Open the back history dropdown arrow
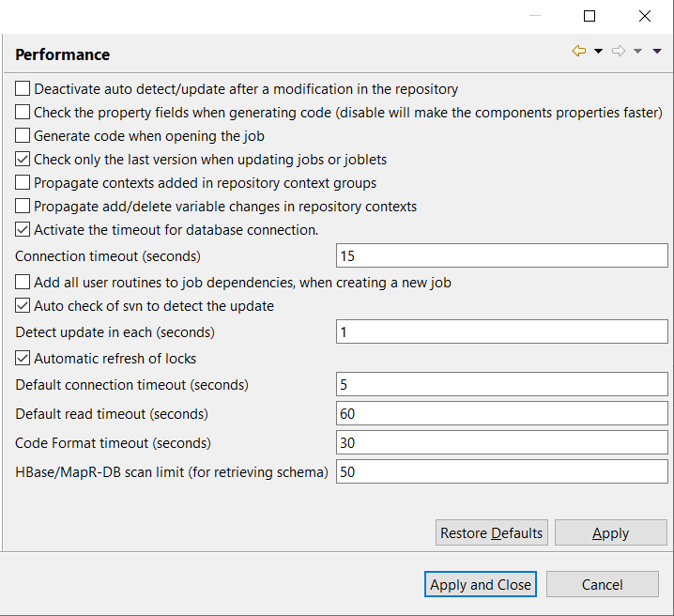This screenshot has width=674, height=616. coord(599,52)
